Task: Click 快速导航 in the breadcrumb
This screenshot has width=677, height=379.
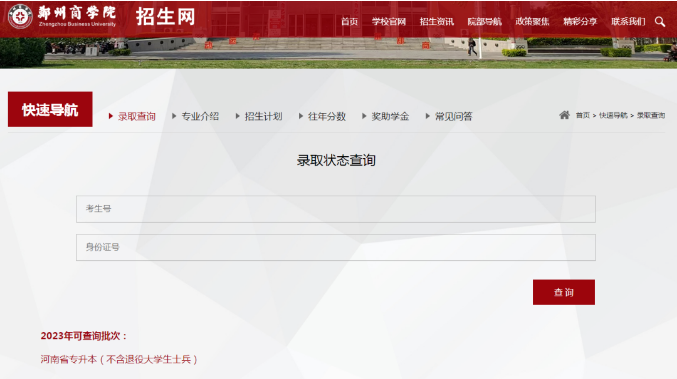Action: click(x=613, y=115)
